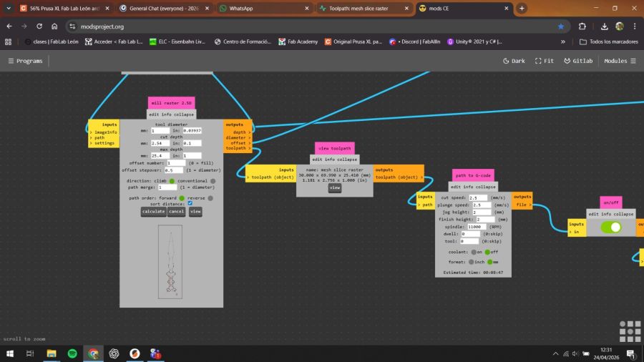644x362 pixels.
Task: View site information for modsproject.org
Action: click(x=72, y=26)
